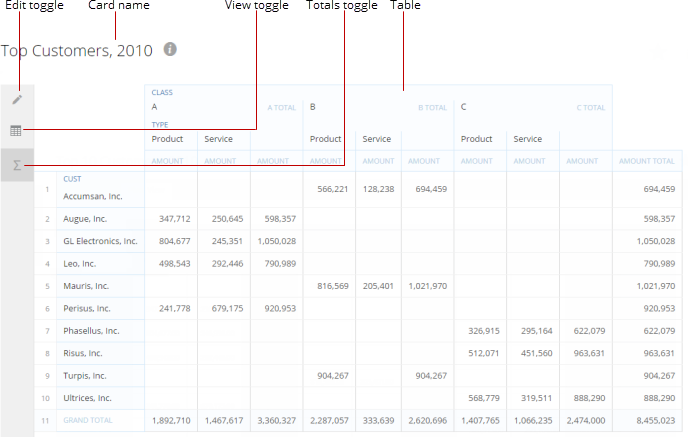Select the Mauris, Inc. customer cell
The image size is (688, 437).
tap(87, 286)
